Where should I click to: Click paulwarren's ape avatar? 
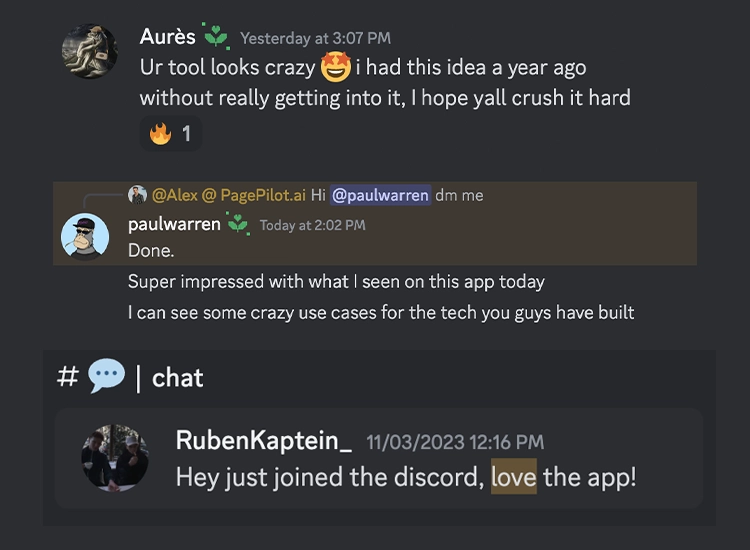click(85, 236)
